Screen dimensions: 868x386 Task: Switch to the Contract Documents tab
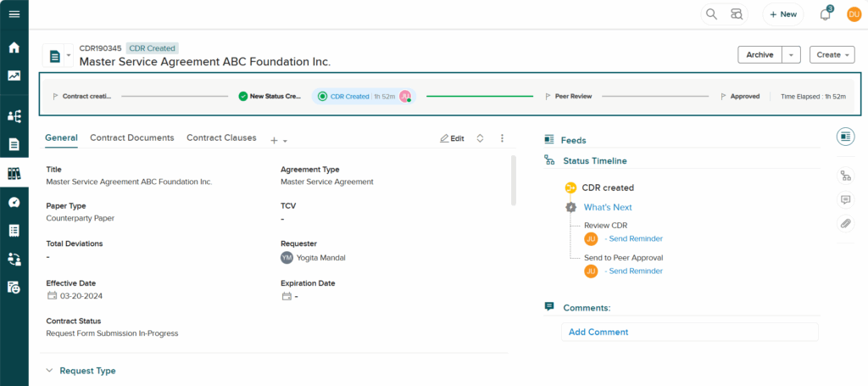[x=131, y=137]
